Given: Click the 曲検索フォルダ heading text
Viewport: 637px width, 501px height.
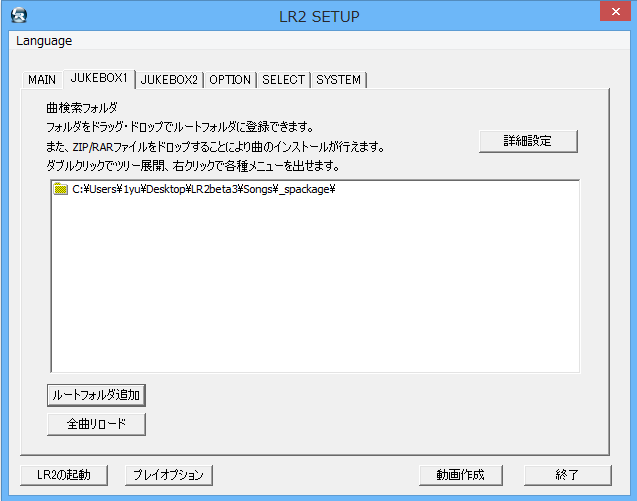Looking at the screenshot, I should [x=82, y=108].
